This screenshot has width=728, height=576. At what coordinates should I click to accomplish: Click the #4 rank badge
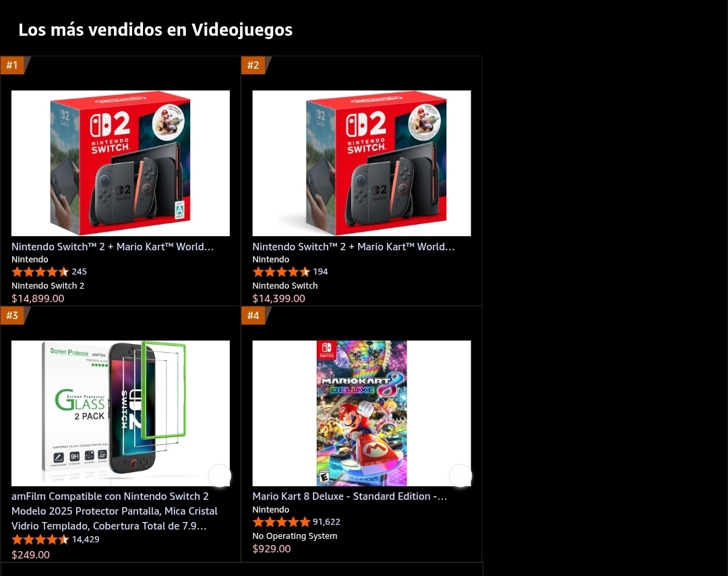pos(253,316)
